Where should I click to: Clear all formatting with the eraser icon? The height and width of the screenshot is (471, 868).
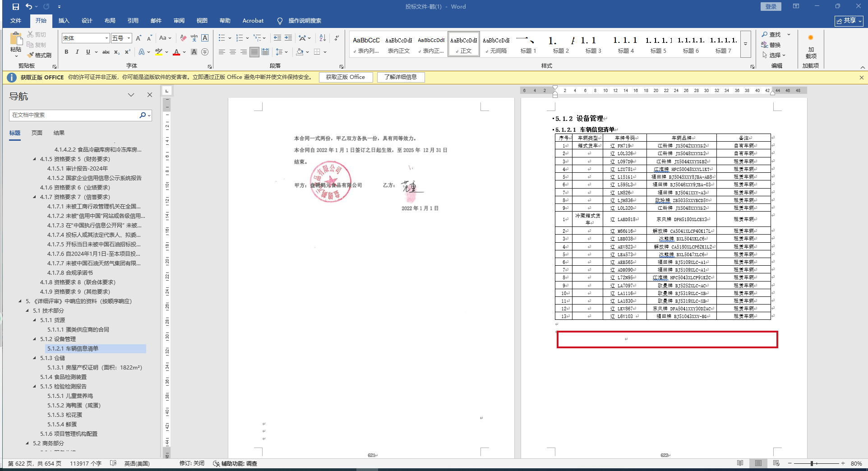point(183,38)
